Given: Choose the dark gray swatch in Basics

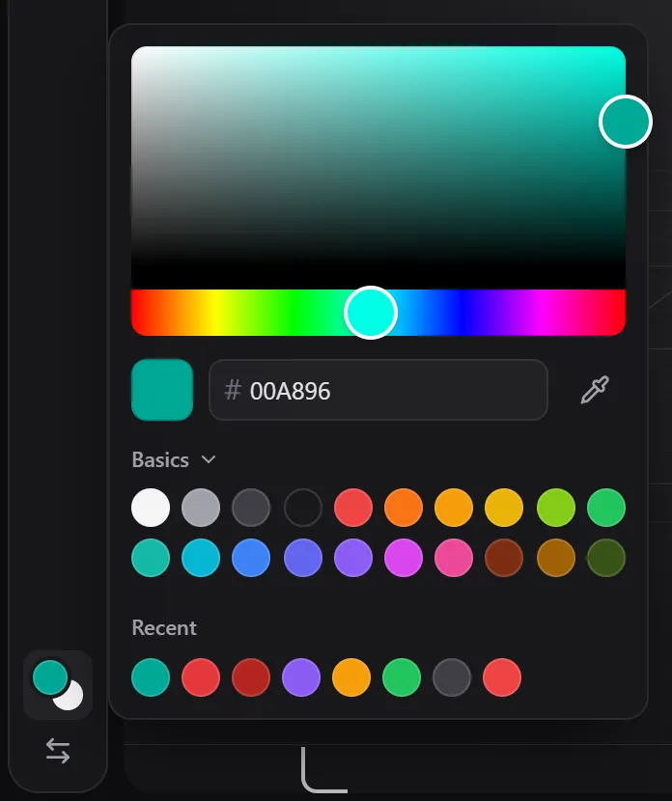Looking at the screenshot, I should (251, 508).
